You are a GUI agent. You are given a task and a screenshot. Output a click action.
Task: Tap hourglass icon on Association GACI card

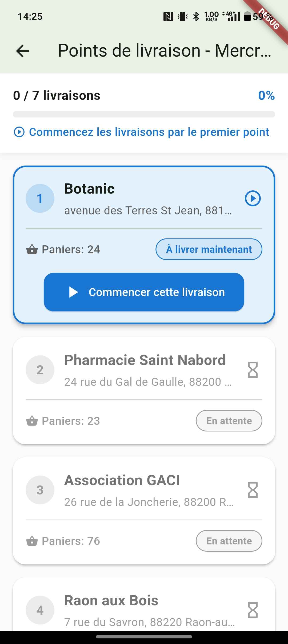click(253, 490)
